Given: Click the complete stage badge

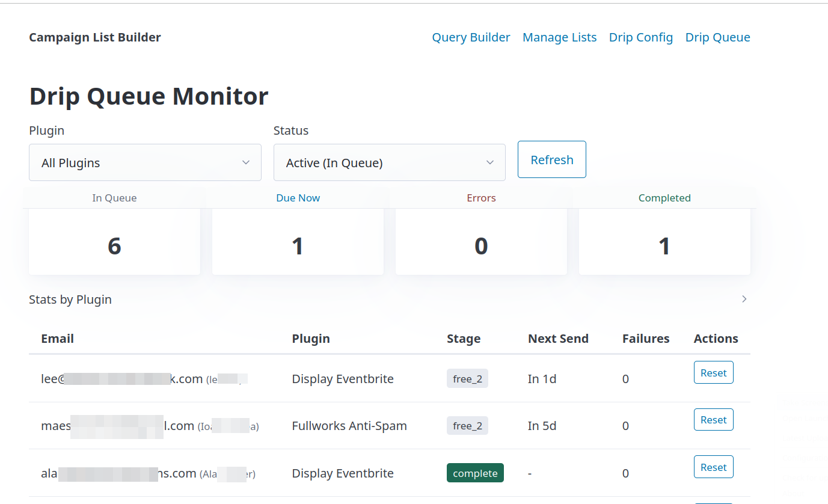Looking at the screenshot, I should coord(475,473).
